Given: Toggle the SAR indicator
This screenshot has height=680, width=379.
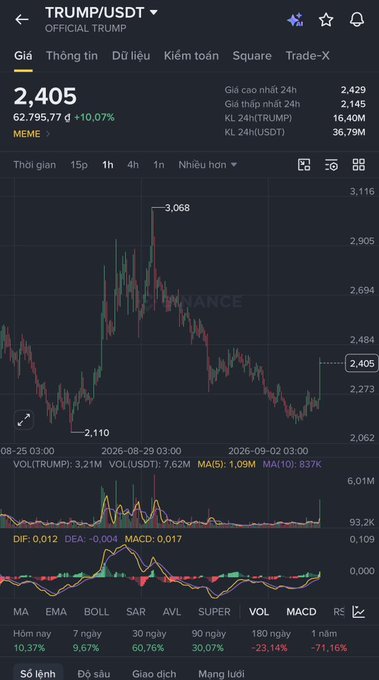Looking at the screenshot, I should pos(136,612).
